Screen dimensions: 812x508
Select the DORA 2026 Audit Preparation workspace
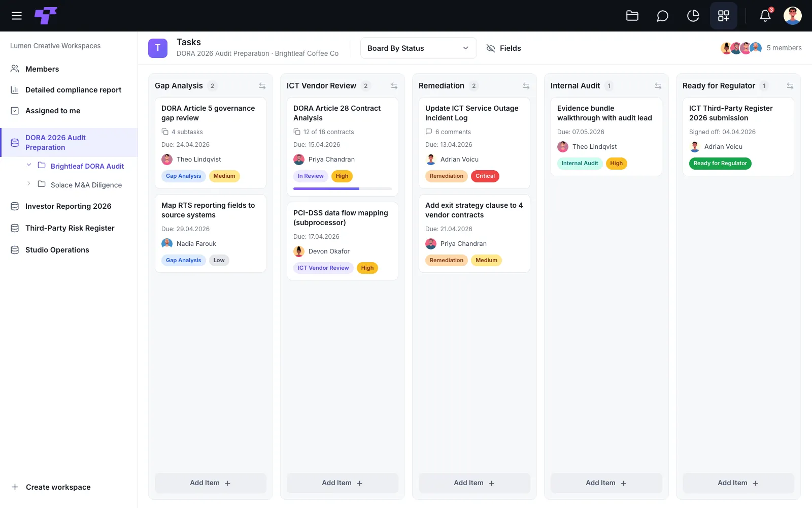(69, 142)
